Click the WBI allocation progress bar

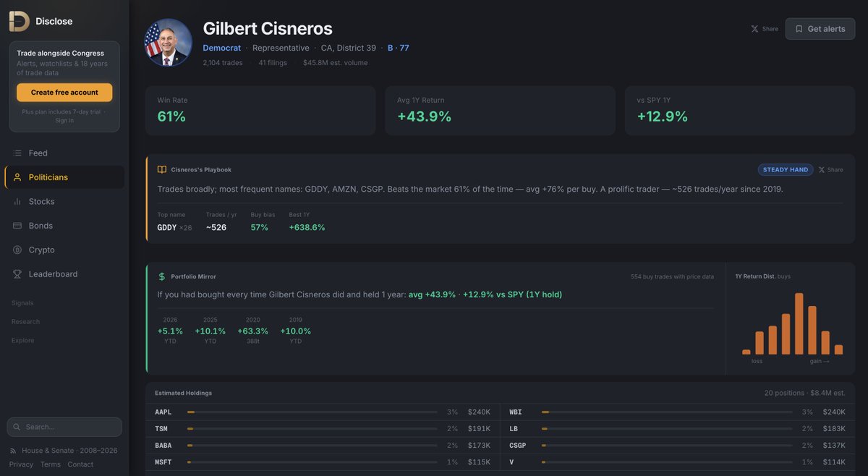click(667, 412)
